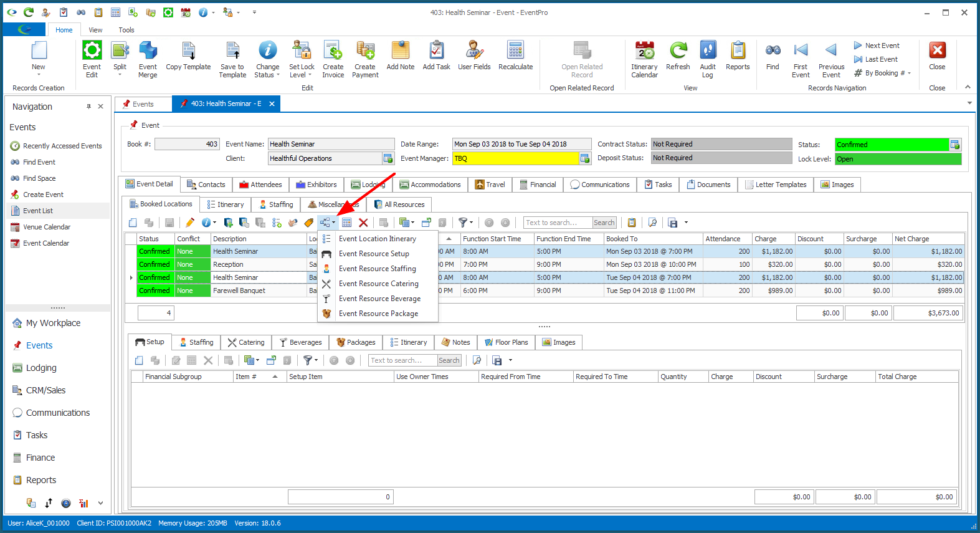Open Reports from the ribbon
This screenshot has width=980, height=533.
(x=738, y=56)
